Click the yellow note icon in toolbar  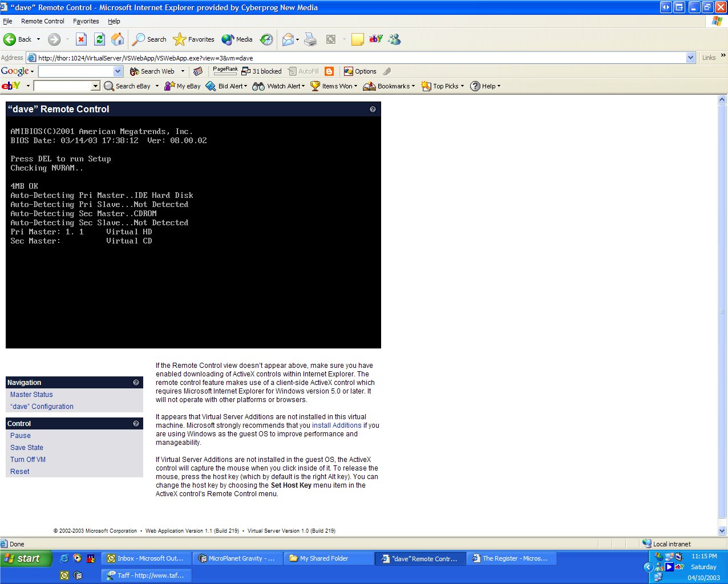tap(358, 39)
